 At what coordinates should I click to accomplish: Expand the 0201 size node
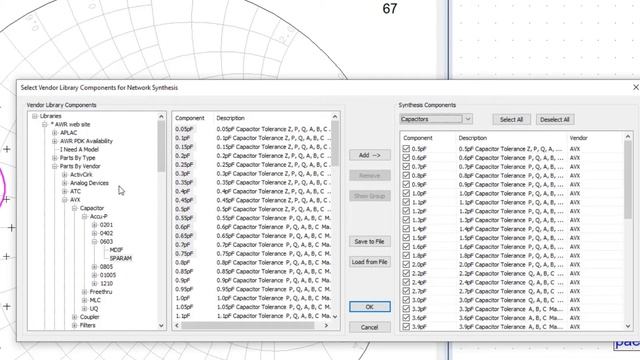click(94, 225)
